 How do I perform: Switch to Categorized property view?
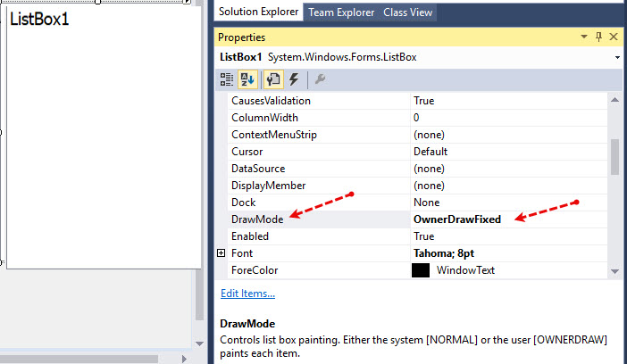tap(228, 79)
